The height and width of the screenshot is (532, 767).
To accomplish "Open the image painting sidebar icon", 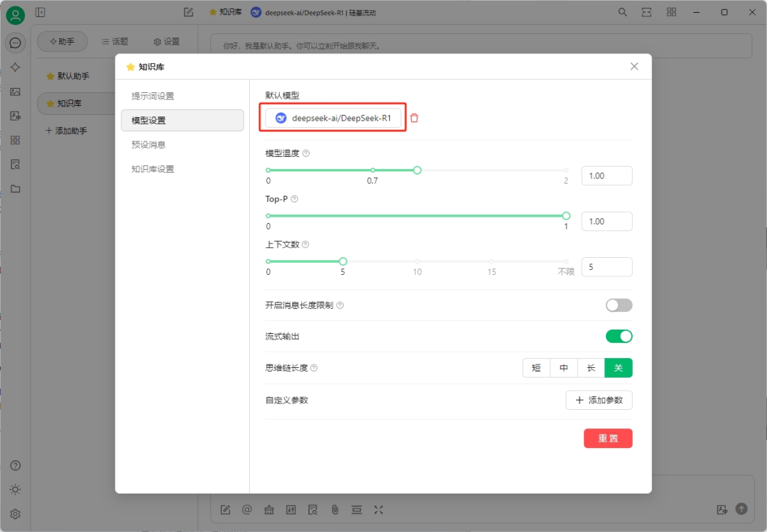I will click(x=15, y=92).
